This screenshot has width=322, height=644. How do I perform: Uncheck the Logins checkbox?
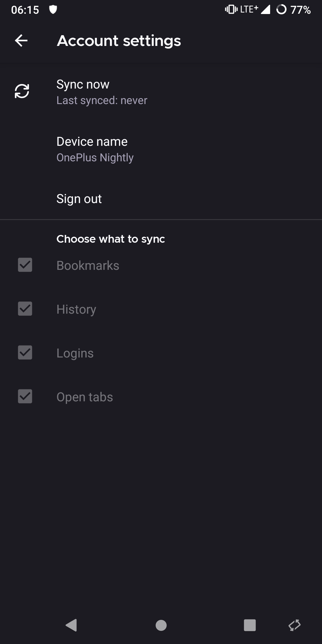point(25,353)
